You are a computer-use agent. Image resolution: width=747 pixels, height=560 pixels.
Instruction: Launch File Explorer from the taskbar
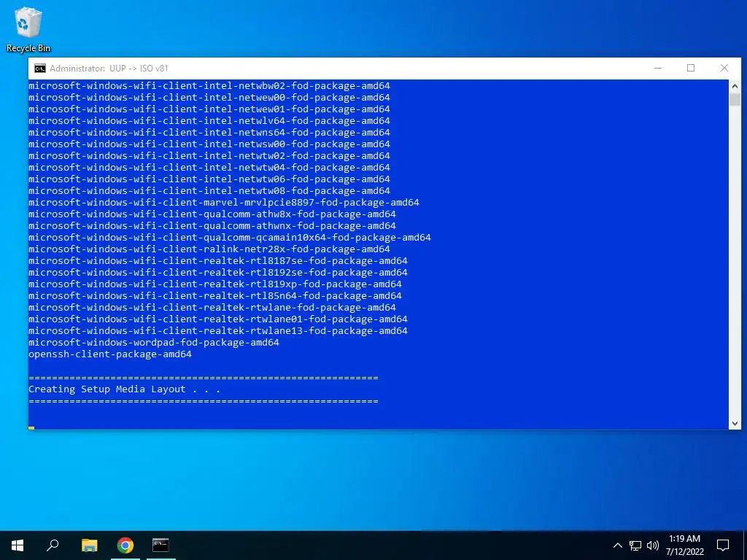pos(89,545)
